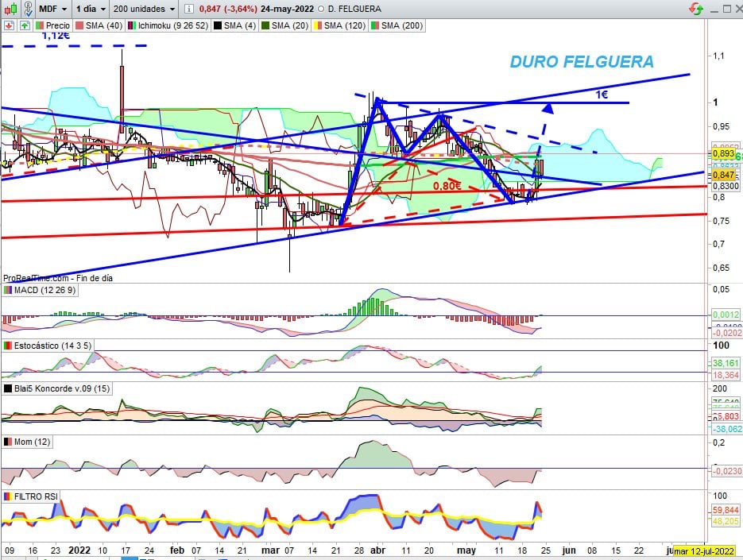Click the 0,8300 price axis tag

coord(726,186)
